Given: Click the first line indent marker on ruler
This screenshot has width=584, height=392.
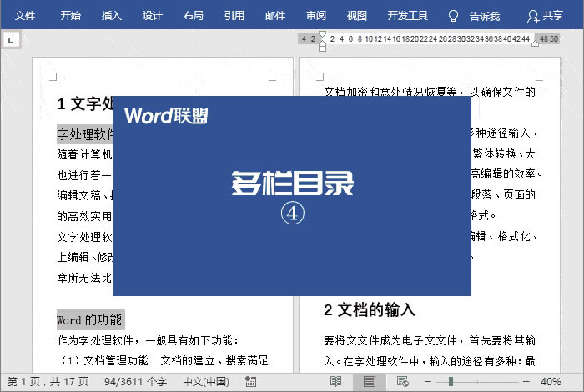Looking at the screenshot, I should [x=323, y=34].
